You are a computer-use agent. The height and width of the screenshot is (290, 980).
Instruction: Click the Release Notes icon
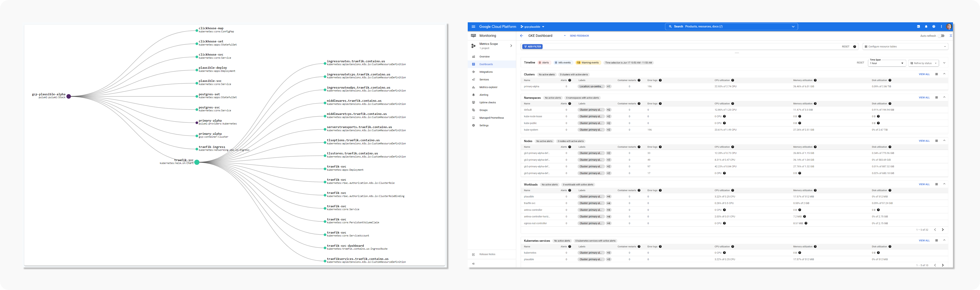473,255
